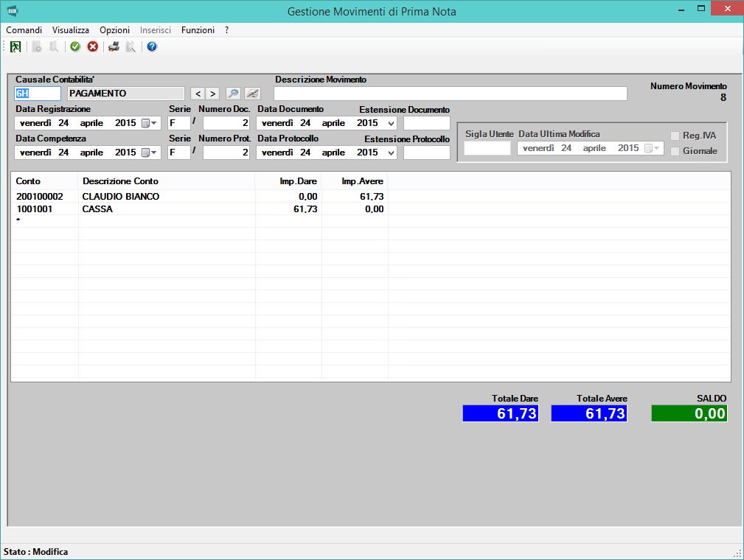Expand the Data Documento date dropdown

[x=390, y=123]
